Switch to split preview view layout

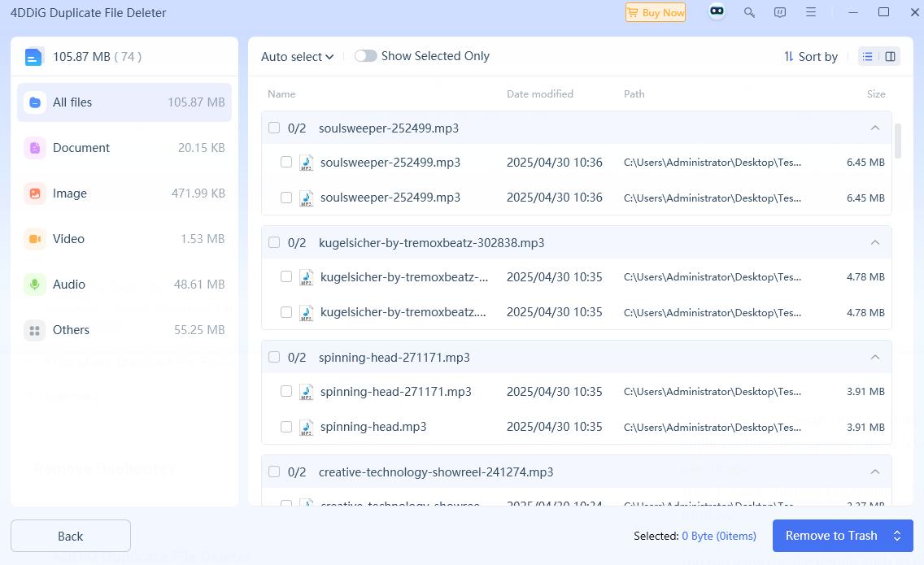coord(890,56)
